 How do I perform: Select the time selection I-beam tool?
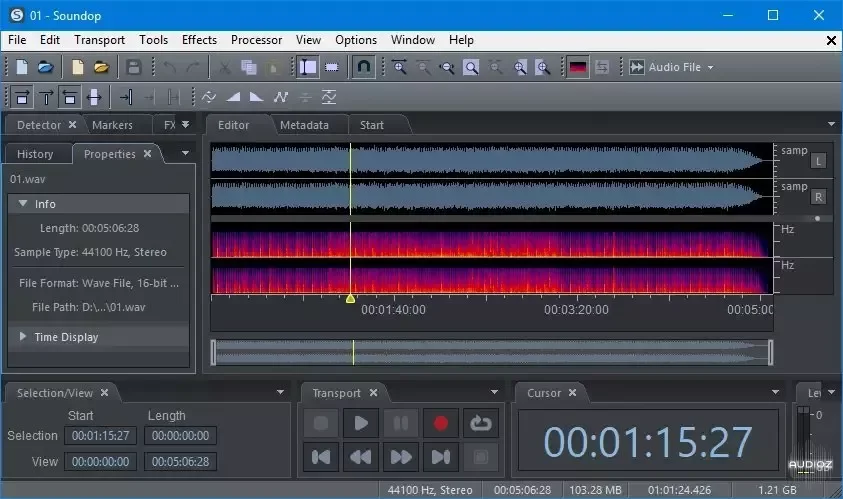coord(308,67)
